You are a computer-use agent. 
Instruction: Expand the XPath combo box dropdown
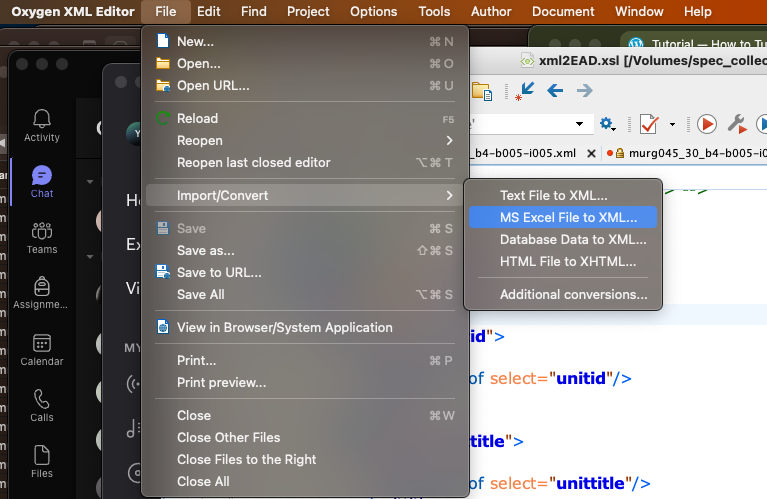(578, 124)
